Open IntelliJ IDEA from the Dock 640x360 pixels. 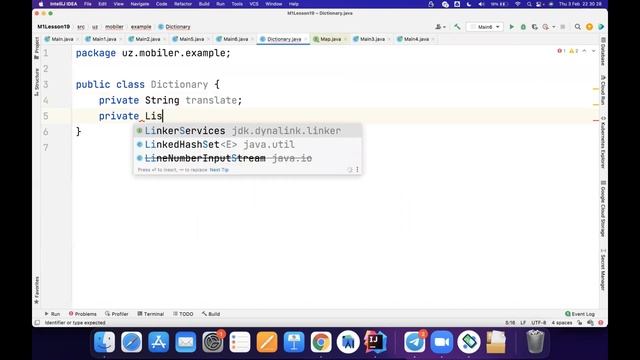375,342
